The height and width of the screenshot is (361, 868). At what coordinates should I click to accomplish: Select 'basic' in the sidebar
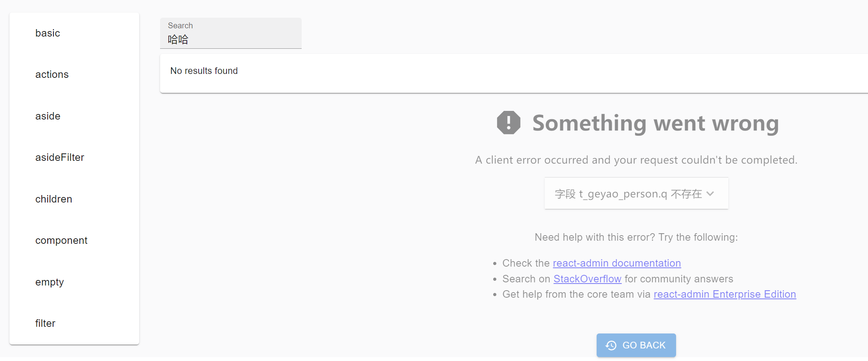(47, 33)
